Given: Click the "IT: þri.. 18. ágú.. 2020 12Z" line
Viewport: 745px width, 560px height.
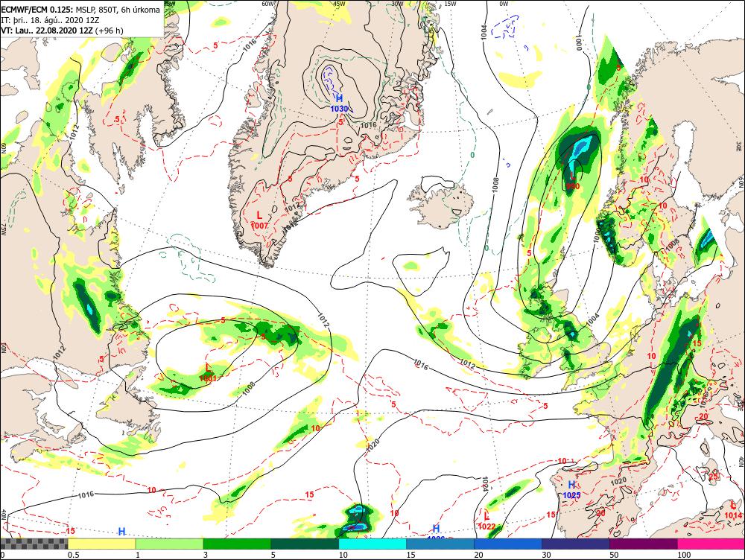Looking at the screenshot, I should [50, 20].
